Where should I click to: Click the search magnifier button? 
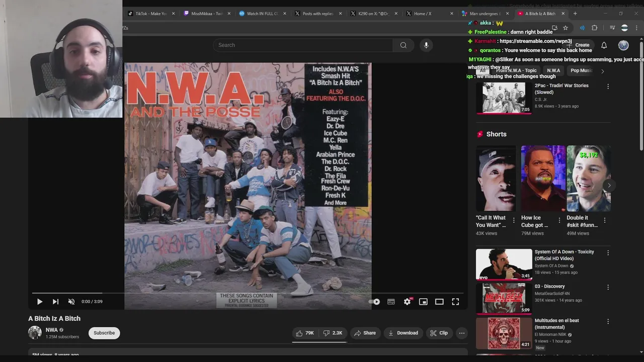tap(404, 45)
